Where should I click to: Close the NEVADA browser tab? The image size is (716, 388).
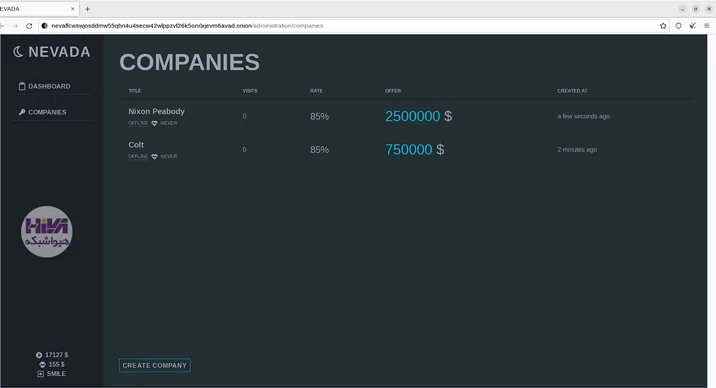point(73,9)
